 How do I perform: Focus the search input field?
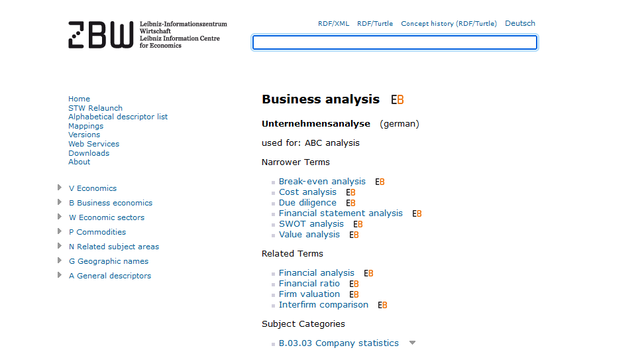[395, 42]
